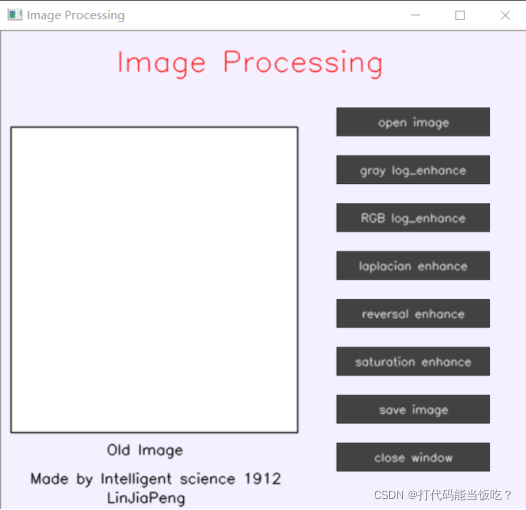Maximize the Image Processing window

coord(460,15)
